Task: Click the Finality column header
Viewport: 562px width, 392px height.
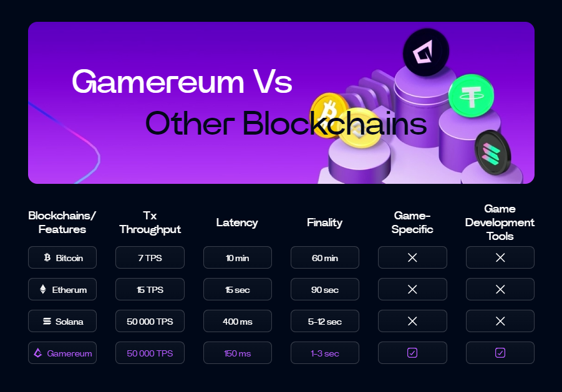Action: tap(324, 222)
